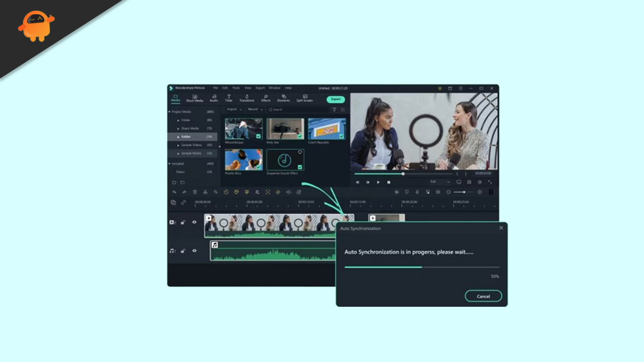The height and width of the screenshot is (362, 644).
Task: Hide video track 2 with eye icon
Action: pyautogui.click(x=194, y=222)
